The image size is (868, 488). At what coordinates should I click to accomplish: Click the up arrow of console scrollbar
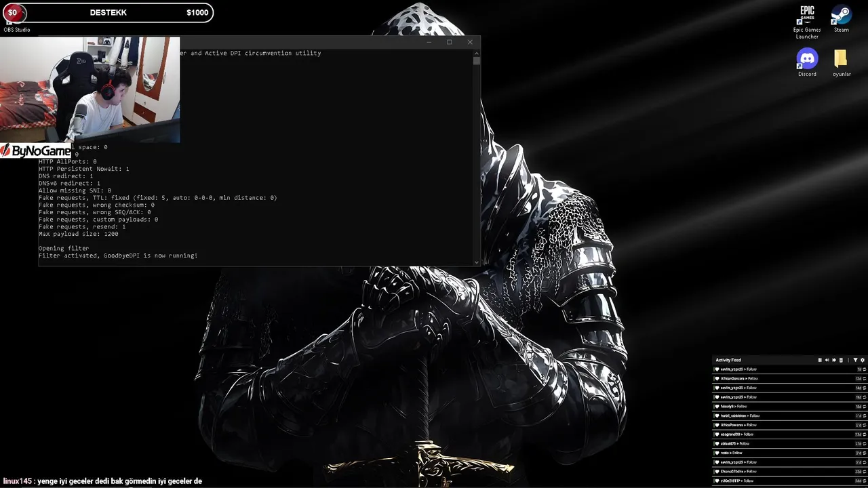[477, 52]
